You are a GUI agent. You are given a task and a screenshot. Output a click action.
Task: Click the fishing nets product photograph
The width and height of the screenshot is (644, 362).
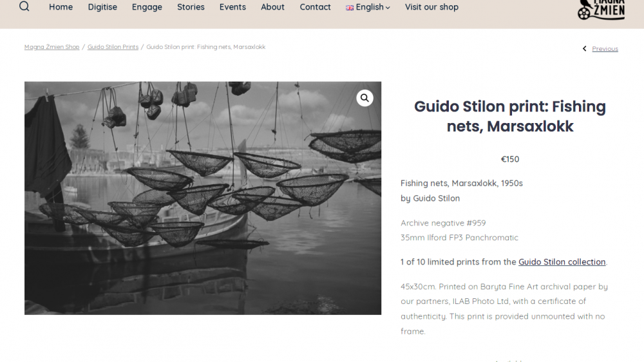click(x=202, y=198)
